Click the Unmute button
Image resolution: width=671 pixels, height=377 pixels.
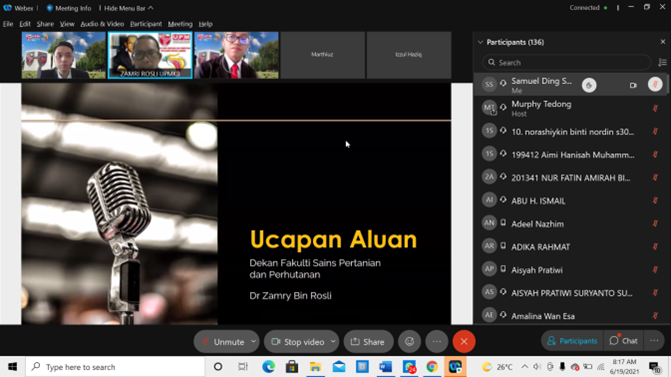[x=223, y=341]
